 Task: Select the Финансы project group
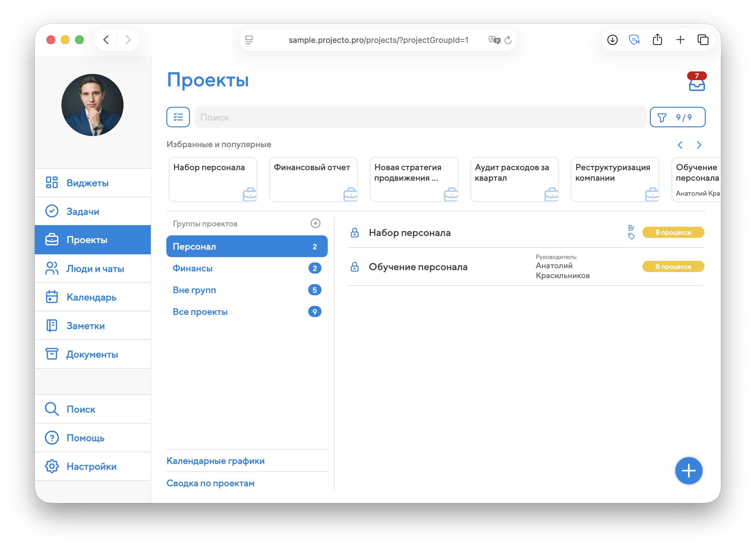pos(193,268)
